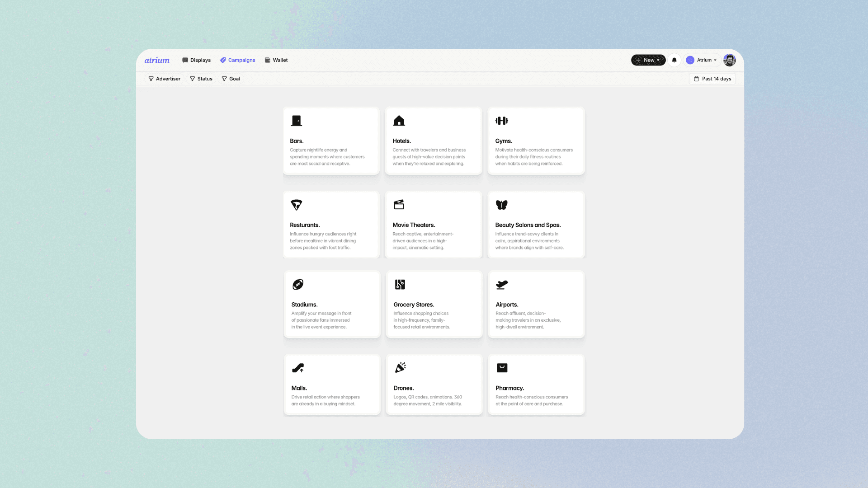Click the pizza slice Restaurants icon
The image size is (868, 488).
pos(296,205)
